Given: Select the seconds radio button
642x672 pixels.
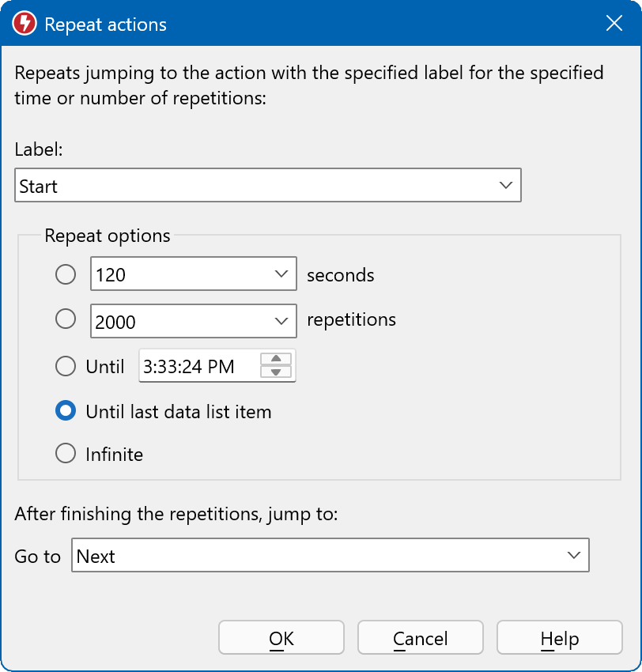Looking at the screenshot, I should tap(66, 274).
